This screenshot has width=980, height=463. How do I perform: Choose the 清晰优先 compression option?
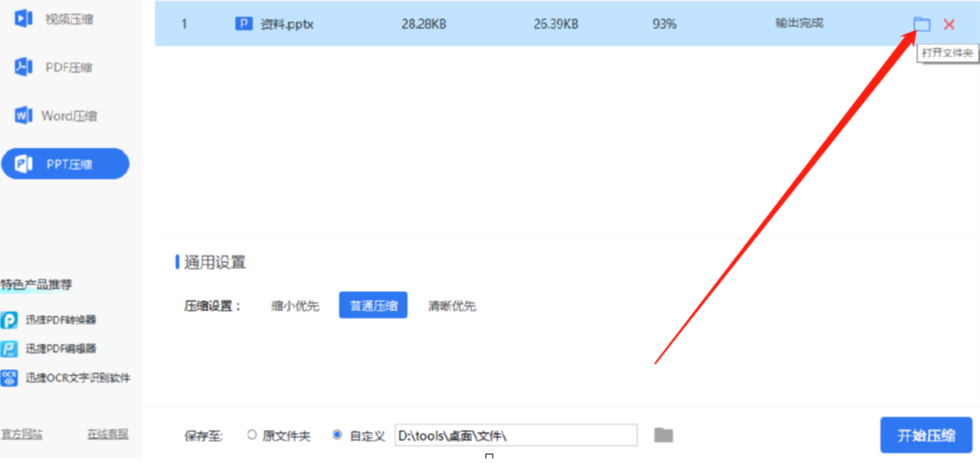tap(452, 306)
